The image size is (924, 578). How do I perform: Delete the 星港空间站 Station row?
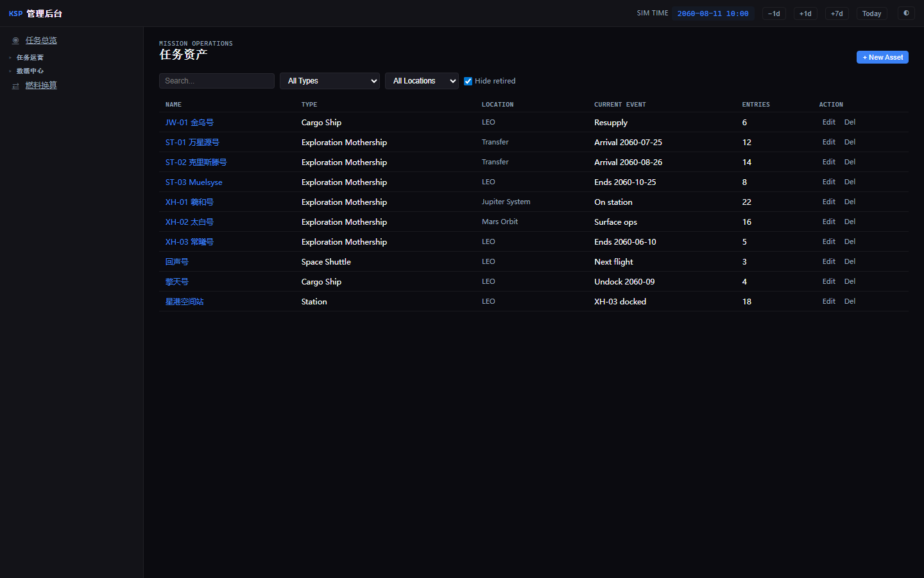pyautogui.click(x=850, y=301)
